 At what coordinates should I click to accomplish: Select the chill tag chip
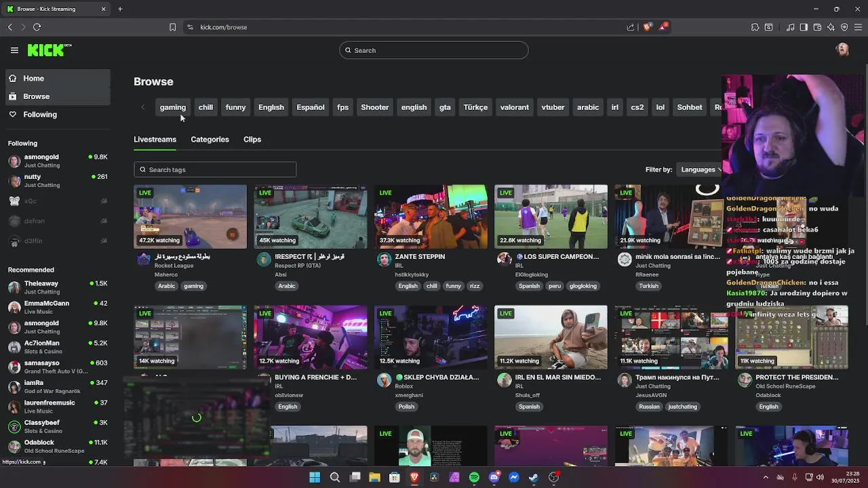205,107
